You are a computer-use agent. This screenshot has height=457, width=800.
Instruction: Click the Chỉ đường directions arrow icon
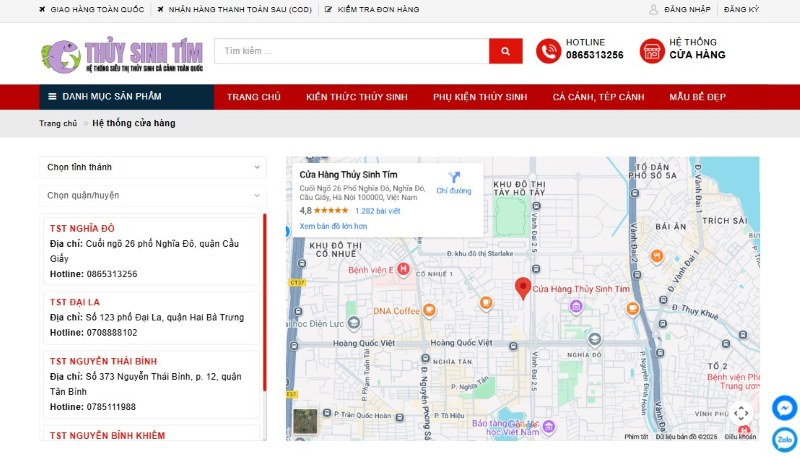tap(454, 177)
